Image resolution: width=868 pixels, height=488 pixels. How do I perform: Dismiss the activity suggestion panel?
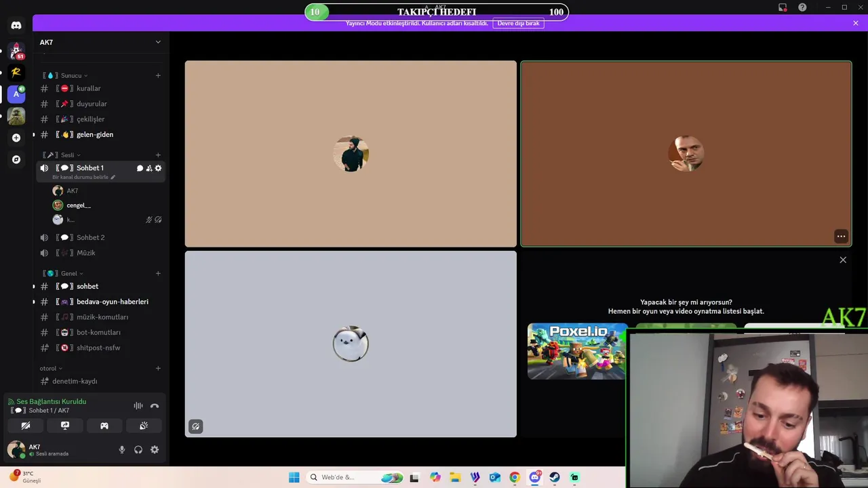(x=843, y=260)
